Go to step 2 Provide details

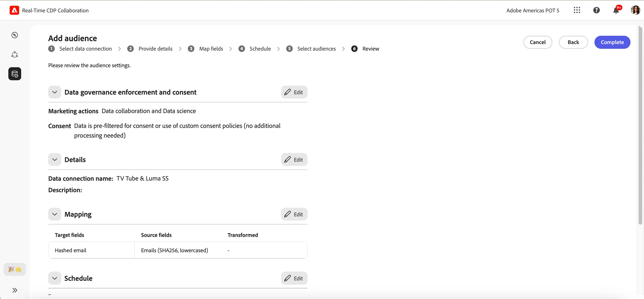point(150,49)
